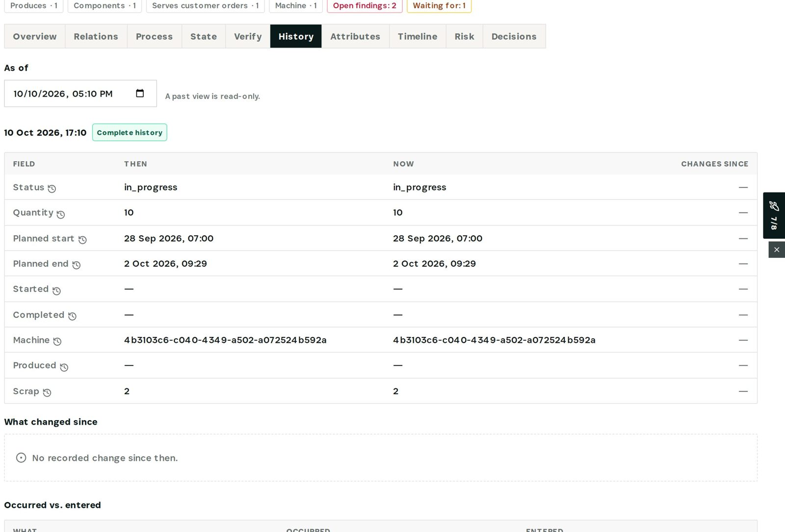Screen dimensions: 785x532
Task: Open history icon next to Scrap field
Action: pyautogui.click(x=47, y=393)
